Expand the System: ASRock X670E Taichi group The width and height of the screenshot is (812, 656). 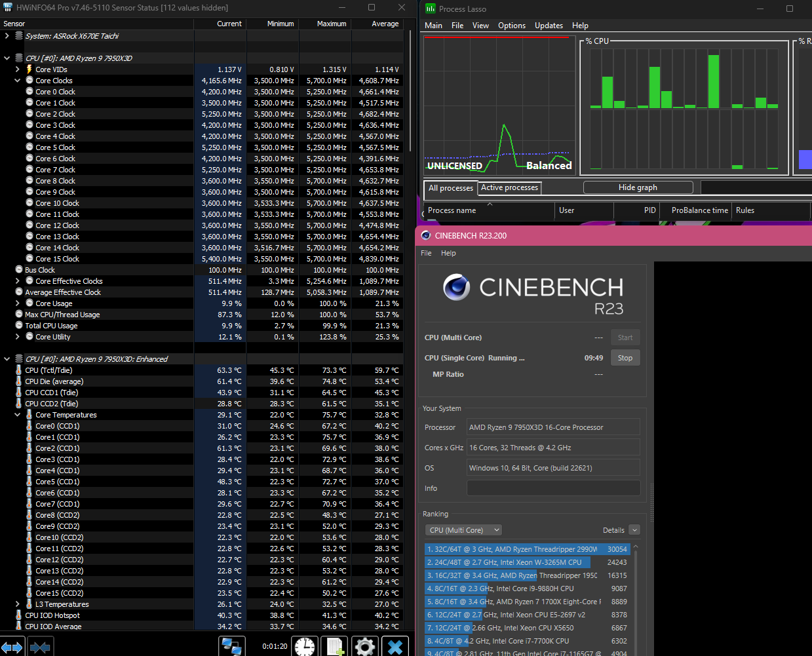7,35
